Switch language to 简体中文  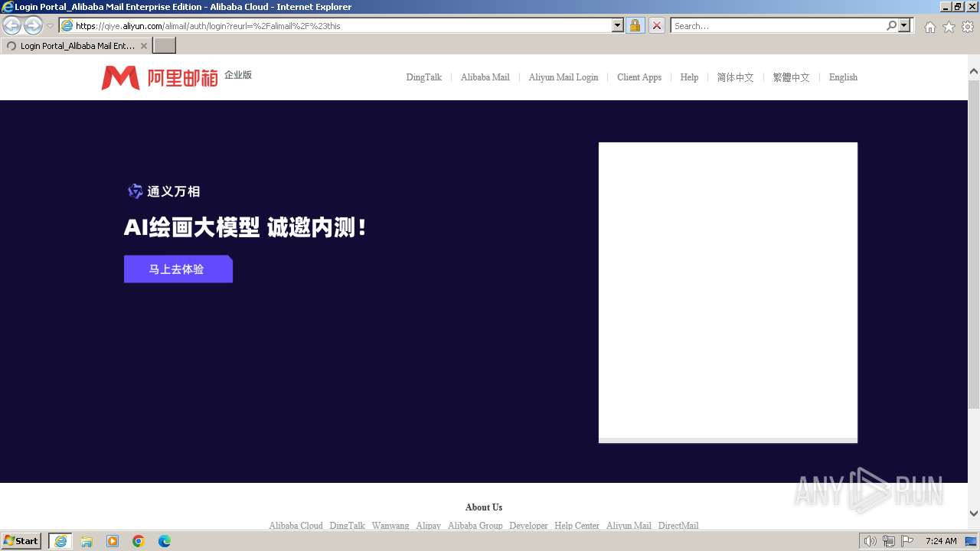point(735,77)
